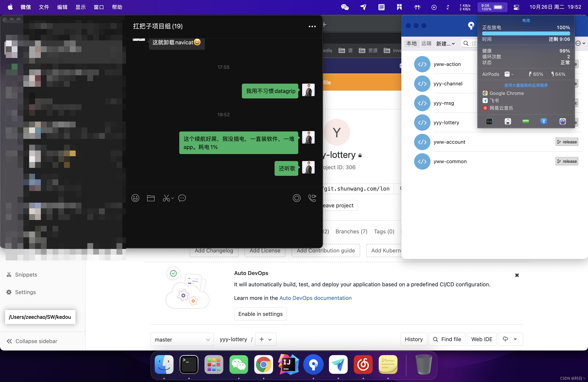Start a voice/video call icon

312,198
